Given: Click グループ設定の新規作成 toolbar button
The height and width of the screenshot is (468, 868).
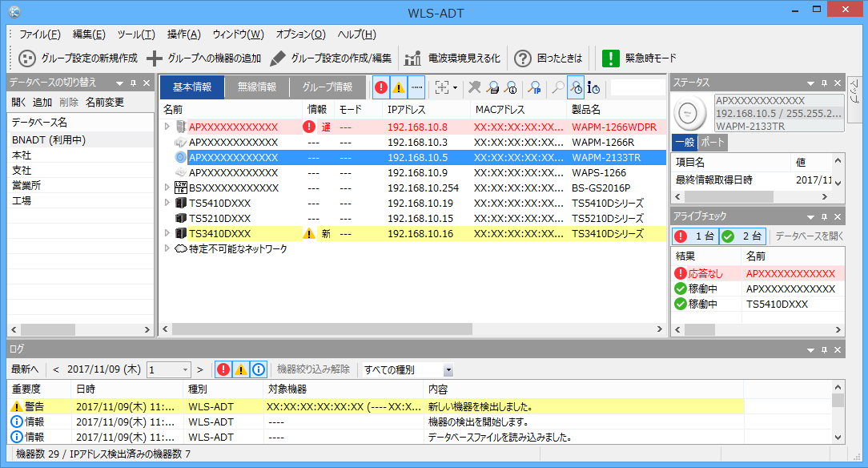Looking at the screenshot, I should [x=78, y=58].
